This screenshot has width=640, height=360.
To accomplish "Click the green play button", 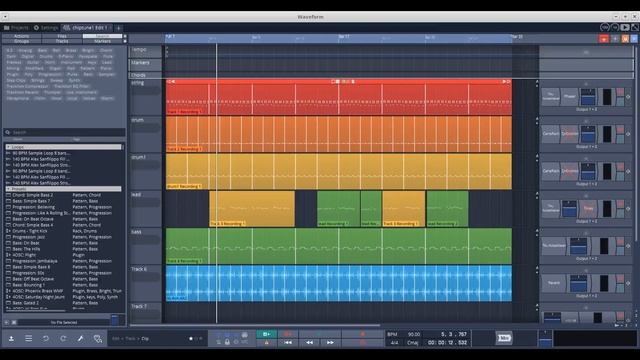I will (267, 334).
